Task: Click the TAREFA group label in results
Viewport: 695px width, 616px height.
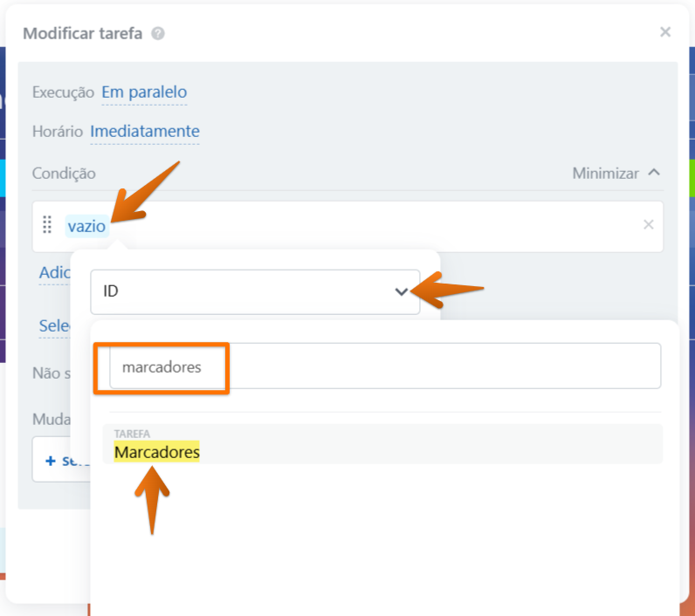Action: [132, 434]
